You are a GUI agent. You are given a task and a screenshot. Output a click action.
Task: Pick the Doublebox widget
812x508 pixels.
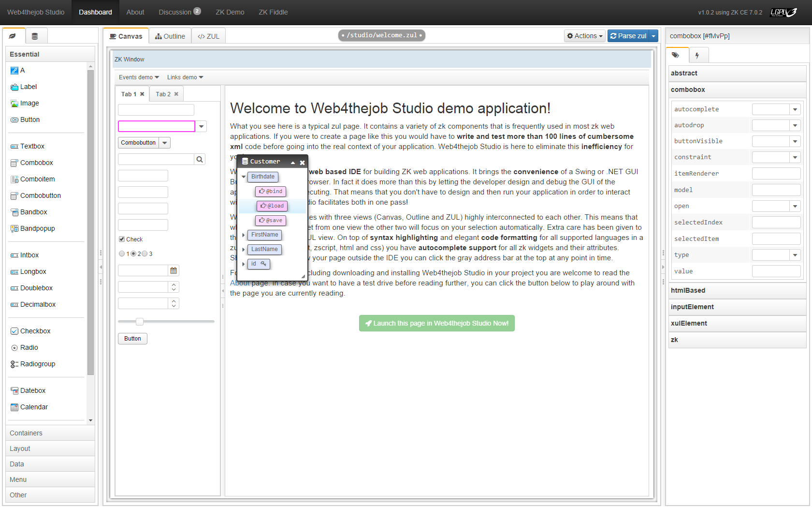point(32,288)
